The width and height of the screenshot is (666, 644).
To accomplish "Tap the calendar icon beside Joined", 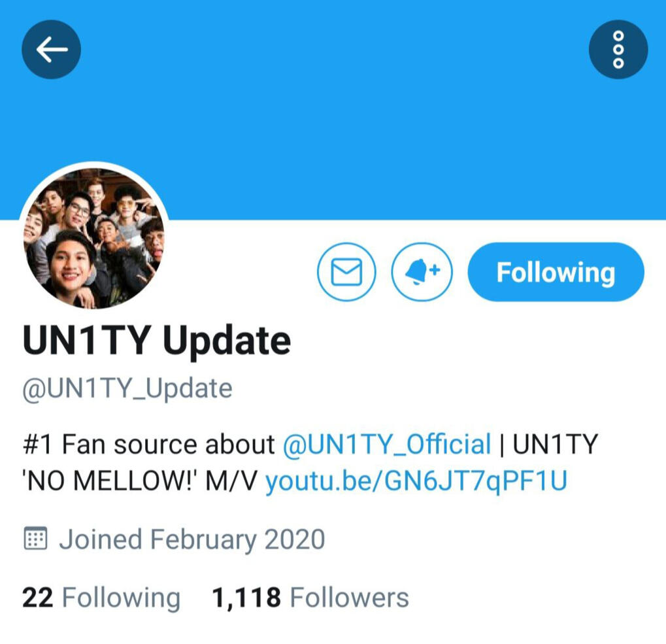I will pyautogui.click(x=35, y=538).
